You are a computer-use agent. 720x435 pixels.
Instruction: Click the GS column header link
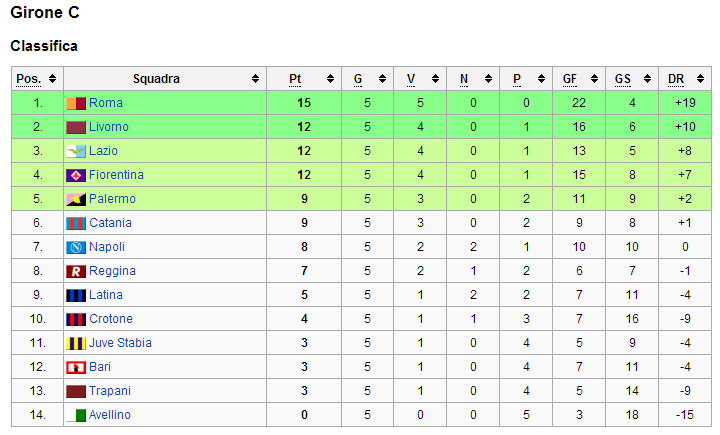[x=623, y=79]
